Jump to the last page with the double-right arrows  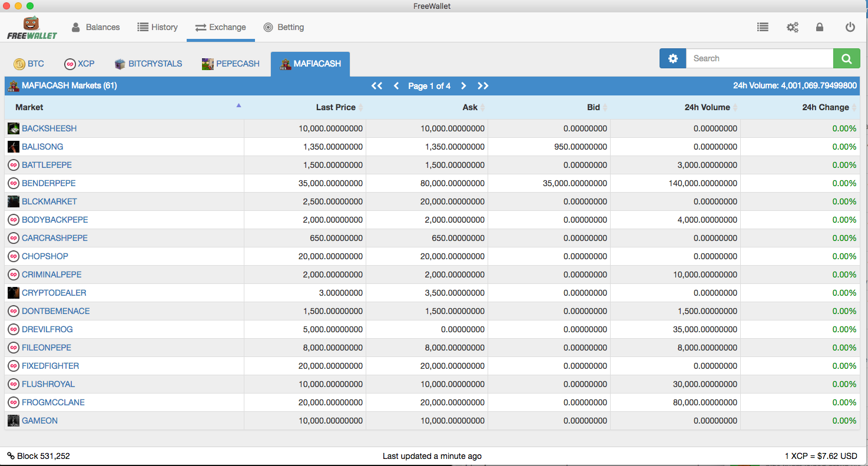(x=483, y=86)
